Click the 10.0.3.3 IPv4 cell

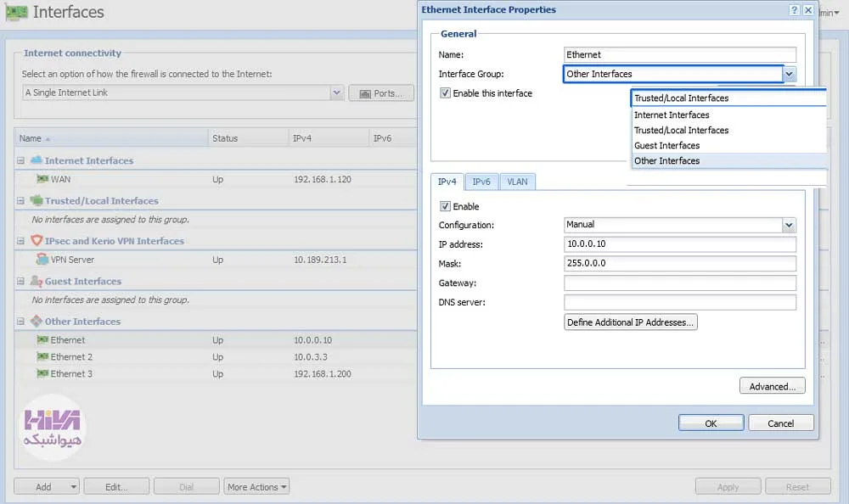(x=310, y=356)
